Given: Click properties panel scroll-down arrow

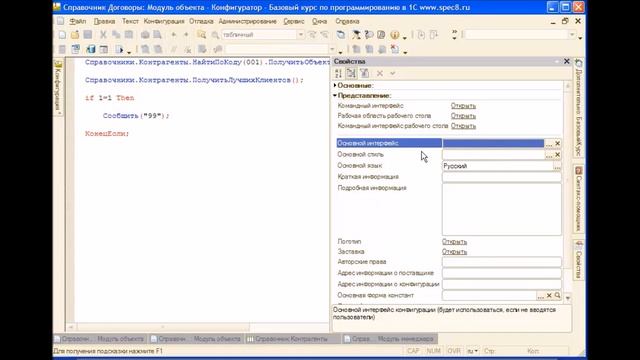Looking at the screenshot, I should pyautogui.click(x=567, y=298).
